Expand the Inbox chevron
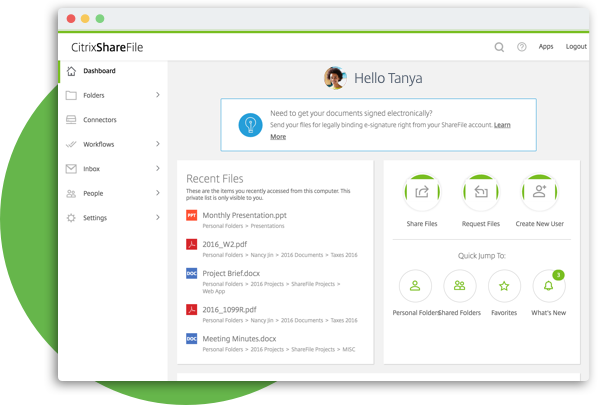 [x=158, y=168]
